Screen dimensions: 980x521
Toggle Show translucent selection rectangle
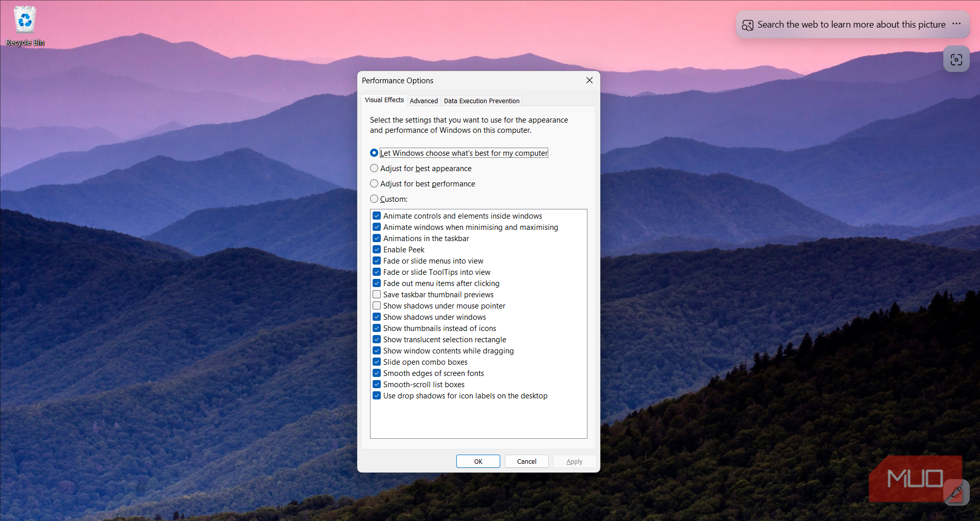tap(377, 339)
